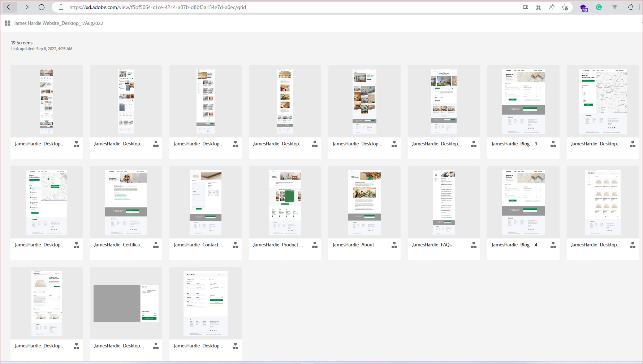The width and height of the screenshot is (643, 364).
Task: Click flow icon beside JamesHardie_Contact screen
Action: 235,245
